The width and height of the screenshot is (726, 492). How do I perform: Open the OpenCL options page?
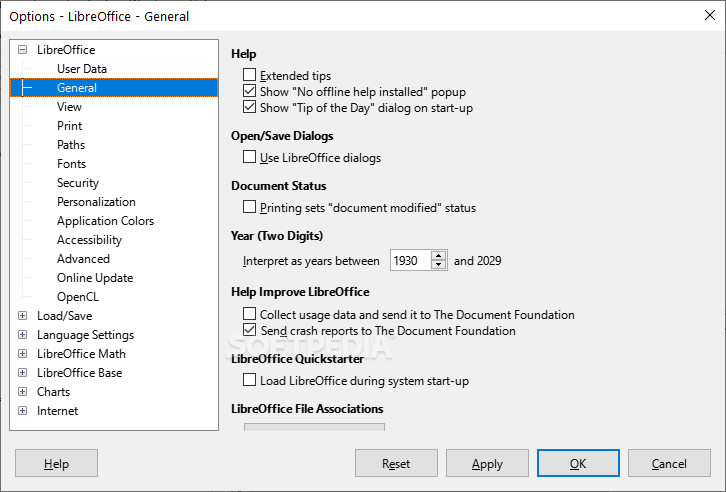point(78,296)
